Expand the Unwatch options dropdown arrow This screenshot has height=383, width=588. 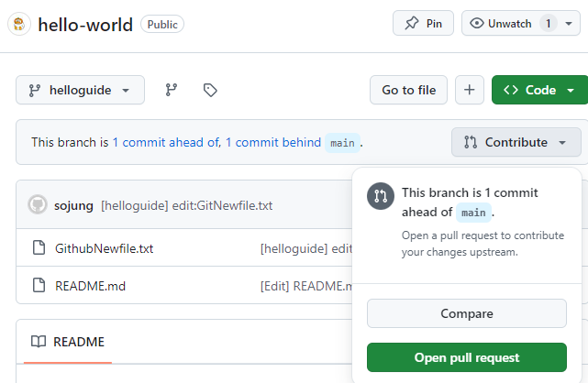569,24
